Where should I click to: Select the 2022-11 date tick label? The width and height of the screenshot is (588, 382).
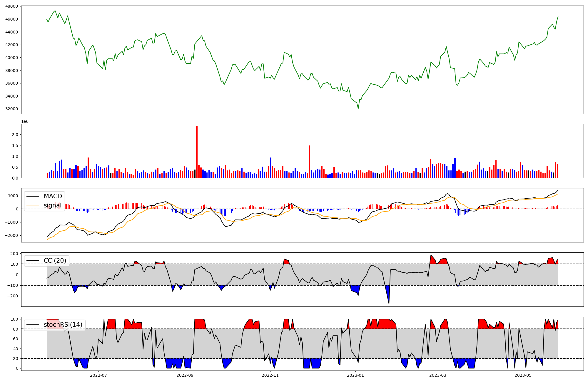tap(270, 375)
